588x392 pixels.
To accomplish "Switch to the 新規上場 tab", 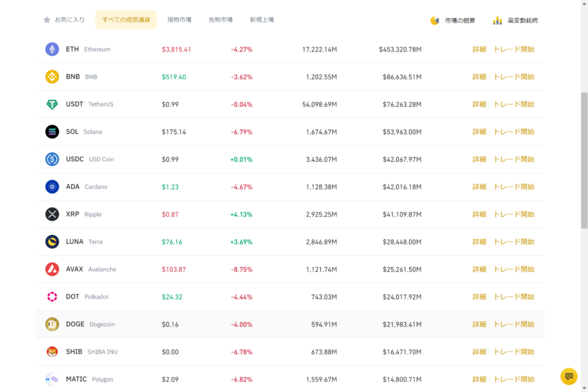I will coord(262,20).
